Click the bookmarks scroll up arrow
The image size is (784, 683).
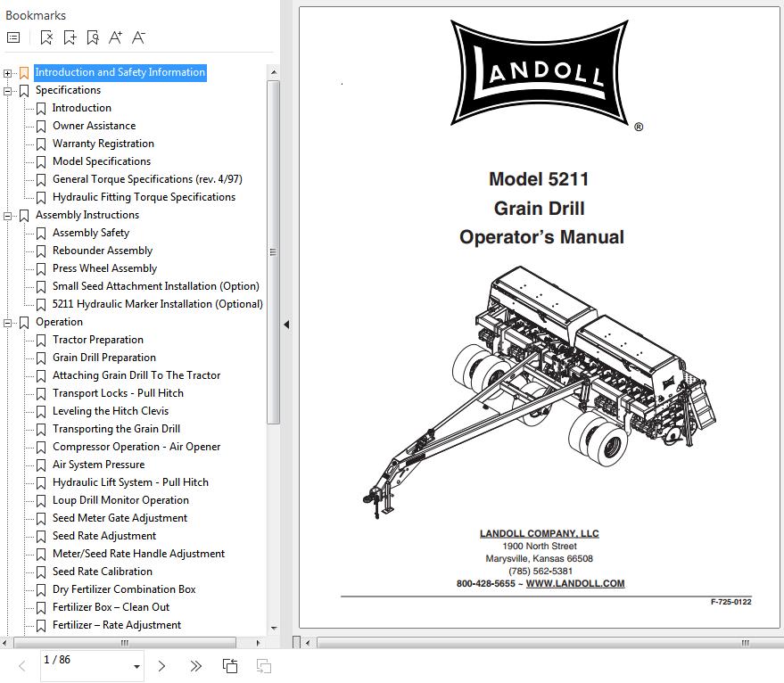click(274, 72)
